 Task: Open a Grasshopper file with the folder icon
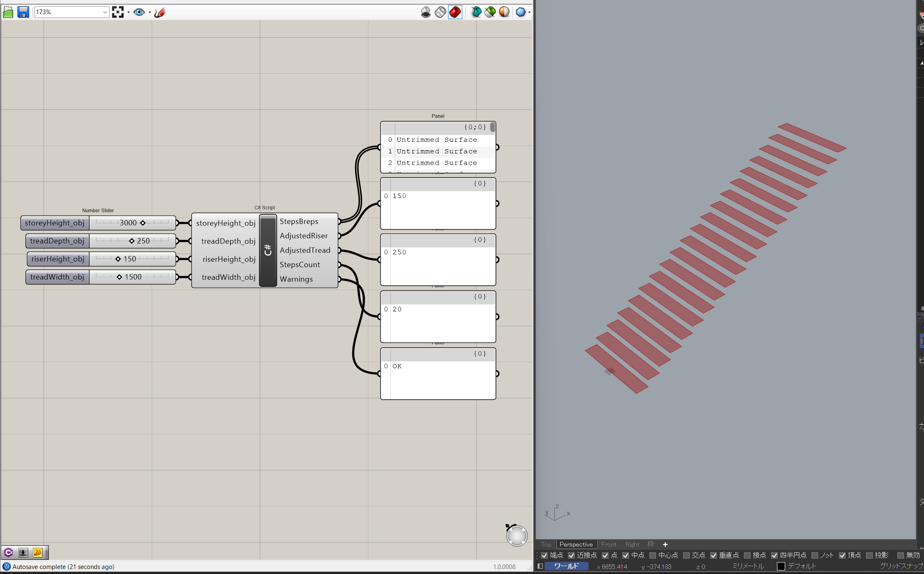click(8, 12)
